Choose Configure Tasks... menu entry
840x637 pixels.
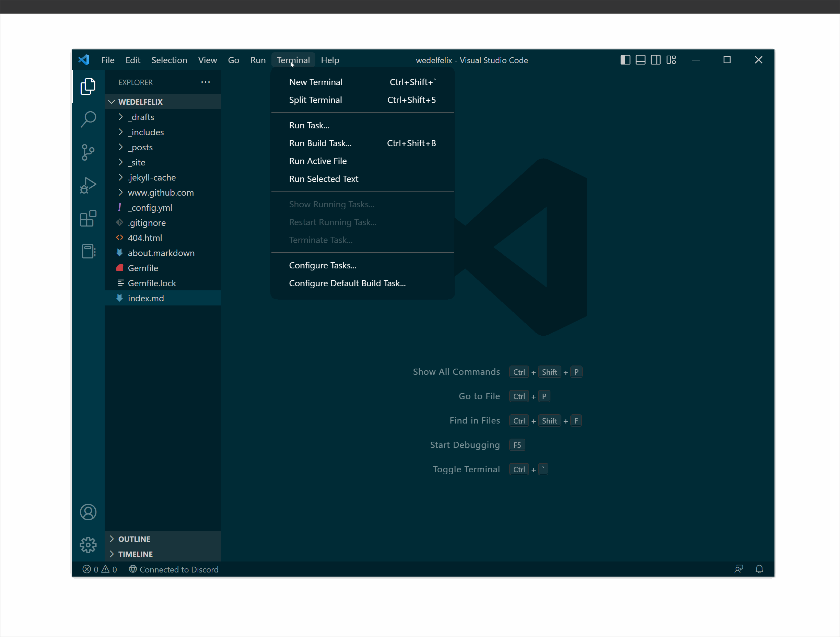pyautogui.click(x=323, y=266)
